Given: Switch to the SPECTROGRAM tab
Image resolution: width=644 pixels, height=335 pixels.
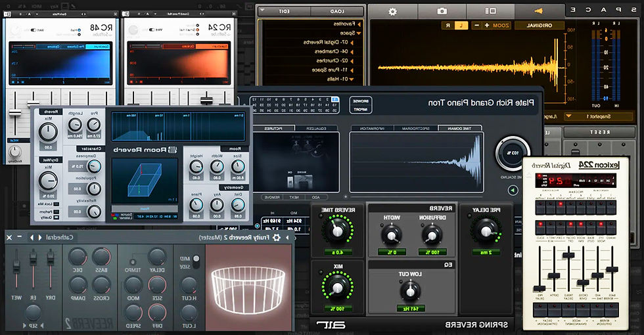Looking at the screenshot, I should [x=415, y=129].
